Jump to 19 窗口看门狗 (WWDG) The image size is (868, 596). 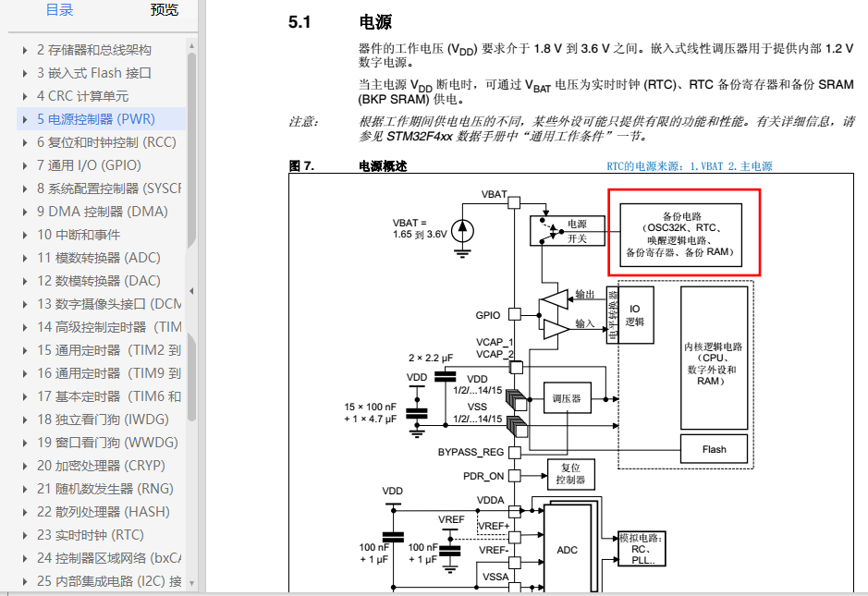coord(107,443)
